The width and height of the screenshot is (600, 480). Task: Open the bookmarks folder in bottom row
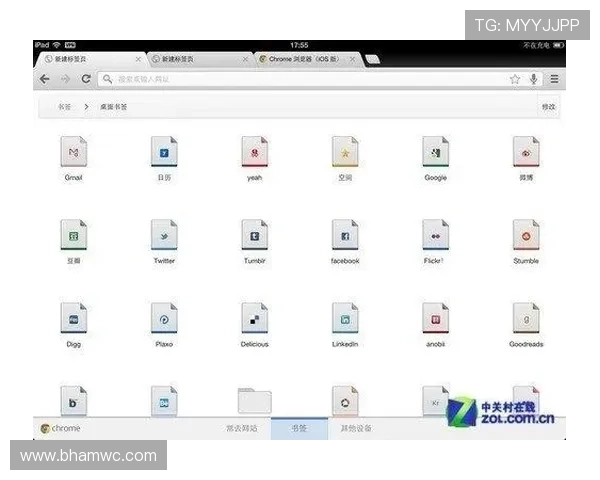coord(254,400)
